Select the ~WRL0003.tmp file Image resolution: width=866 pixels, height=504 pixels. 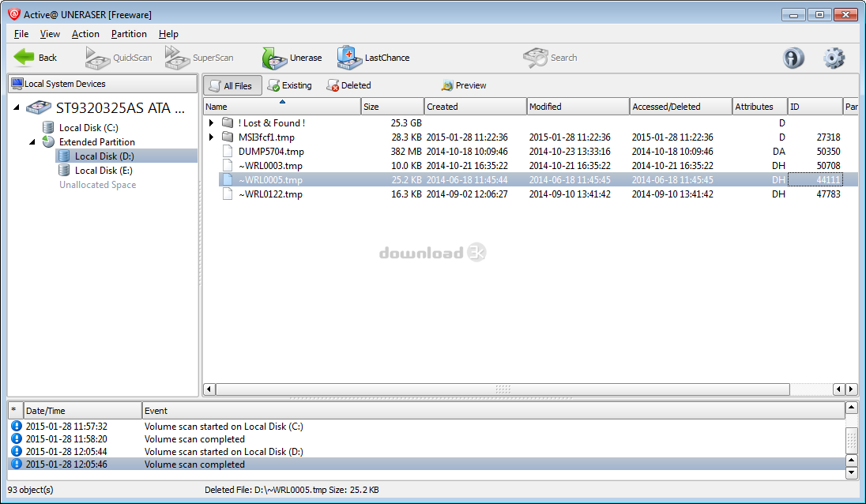pos(270,166)
